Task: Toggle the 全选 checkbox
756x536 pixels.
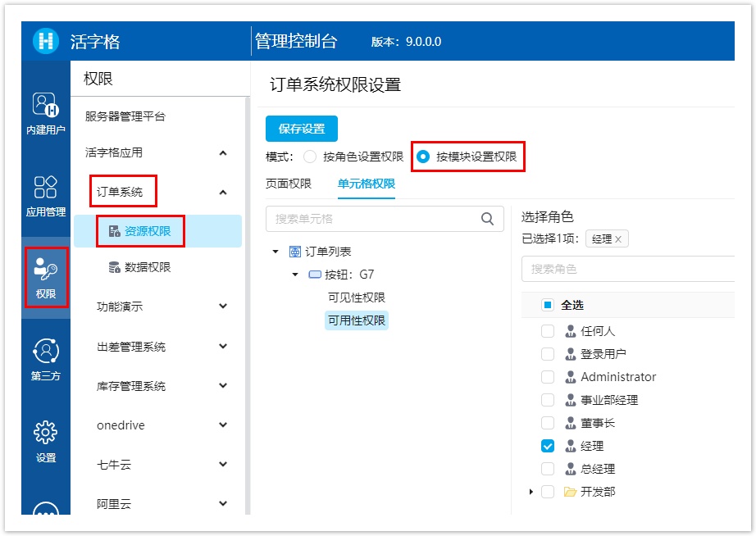Action: pyautogui.click(x=548, y=305)
